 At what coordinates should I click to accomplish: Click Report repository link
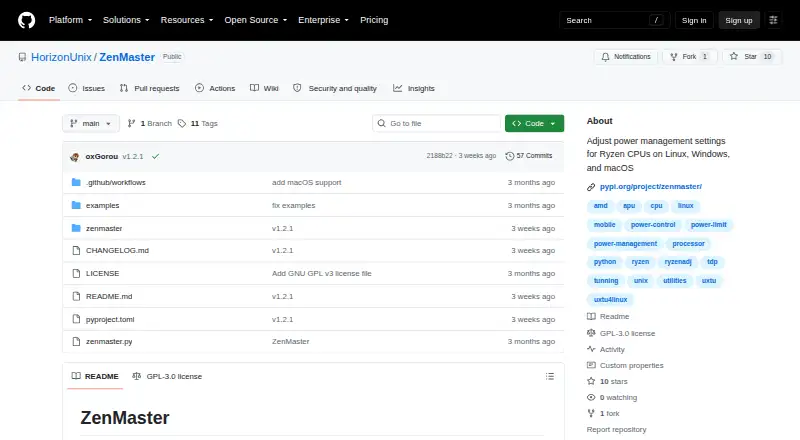point(616,430)
